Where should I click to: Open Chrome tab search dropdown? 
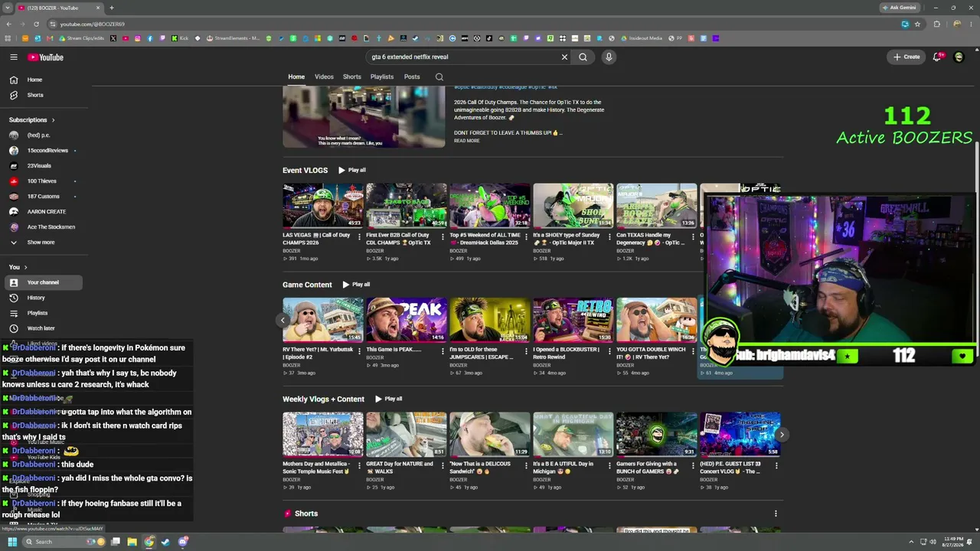(x=8, y=8)
